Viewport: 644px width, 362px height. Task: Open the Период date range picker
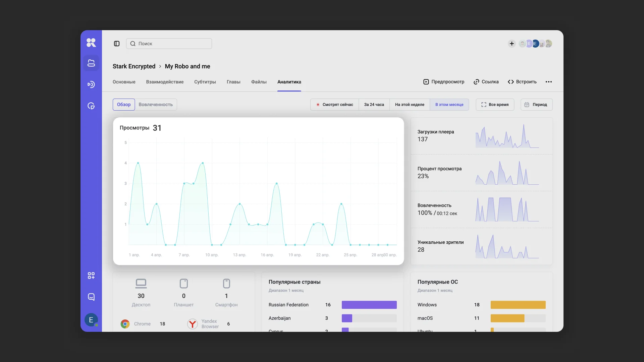(536, 105)
